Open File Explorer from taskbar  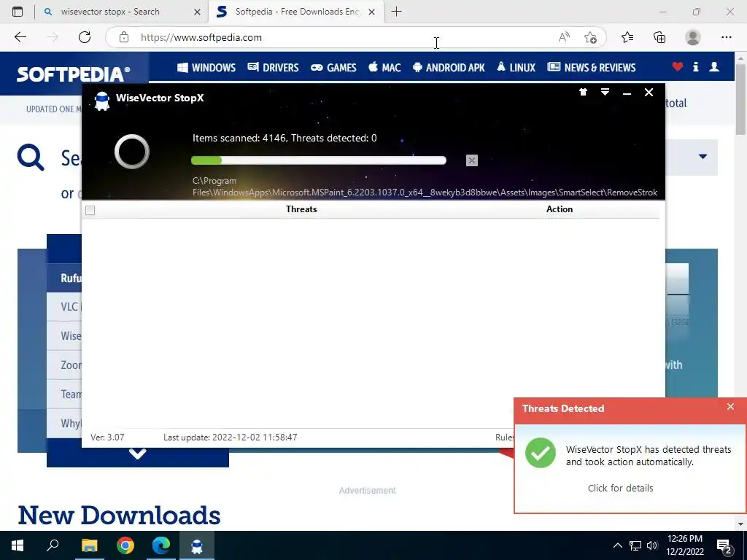coord(89,545)
